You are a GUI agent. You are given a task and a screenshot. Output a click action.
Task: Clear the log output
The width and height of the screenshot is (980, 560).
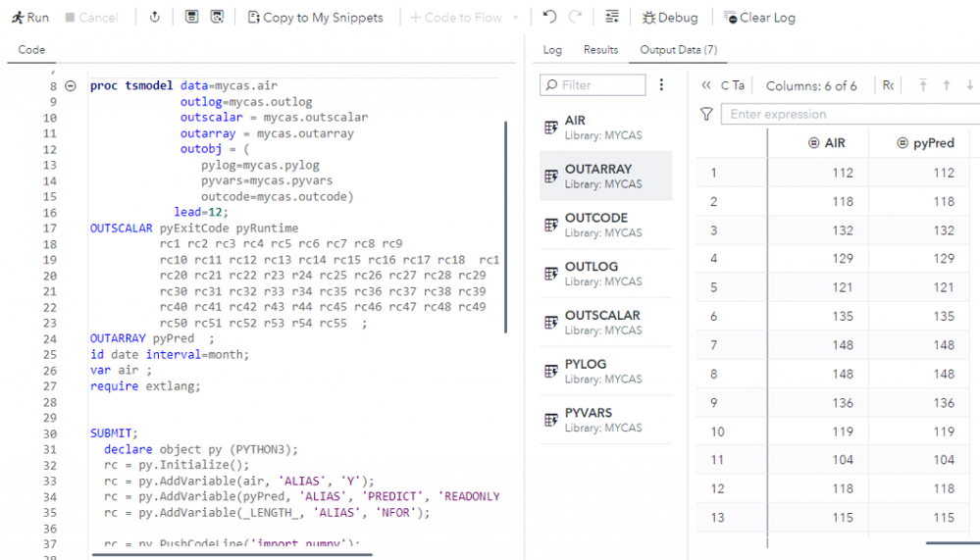[x=759, y=18]
